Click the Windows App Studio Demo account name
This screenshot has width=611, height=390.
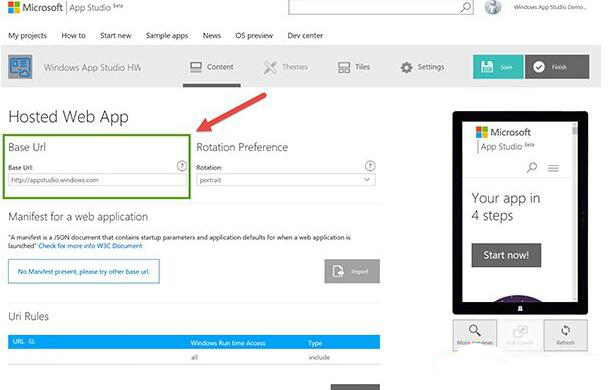tap(550, 7)
